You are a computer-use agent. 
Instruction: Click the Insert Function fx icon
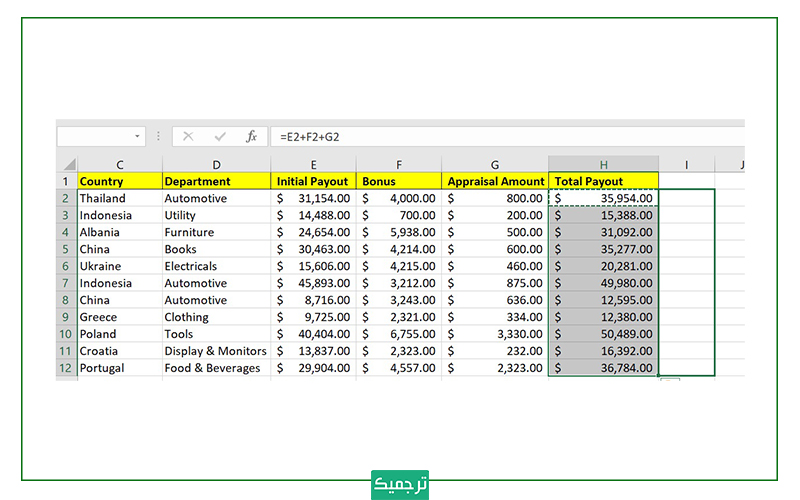251,136
